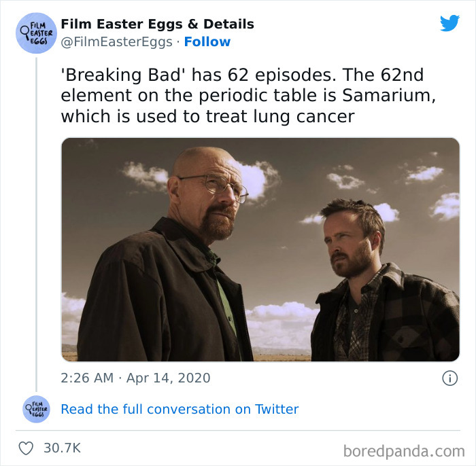Screen dimensions: 476x466
Task: Read the full conversation on Twitter
Action: pyautogui.click(x=180, y=409)
